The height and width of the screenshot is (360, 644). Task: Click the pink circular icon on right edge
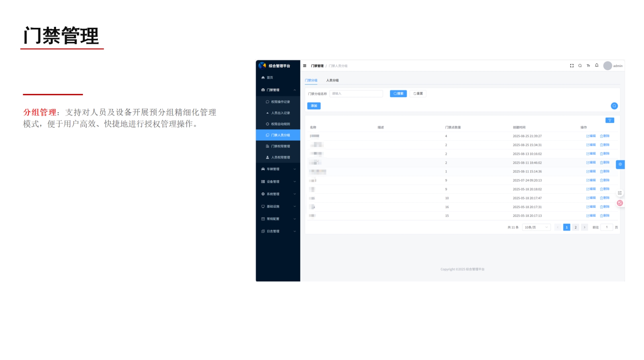pyautogui.click(x=620, y=203)
